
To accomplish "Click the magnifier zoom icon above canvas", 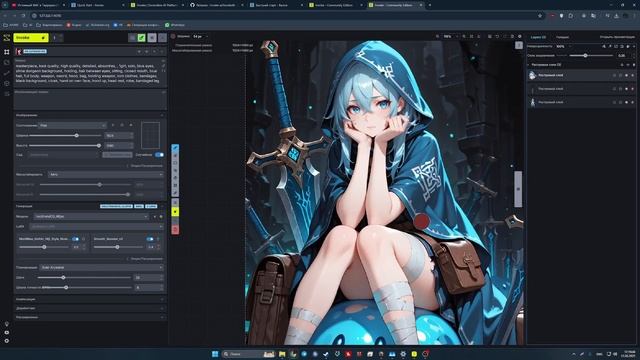I will [x=438, y=36].
